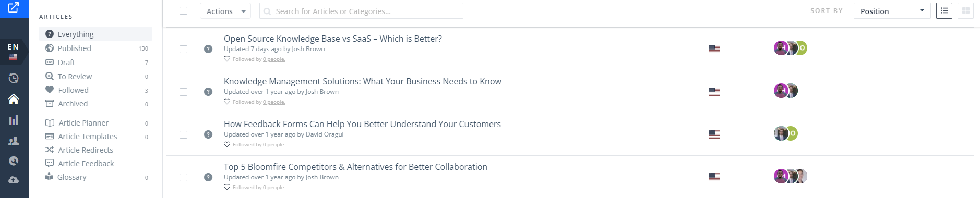Focus the Search for Articles field
This screenshot has height=198, width=980.
point(361,11)
